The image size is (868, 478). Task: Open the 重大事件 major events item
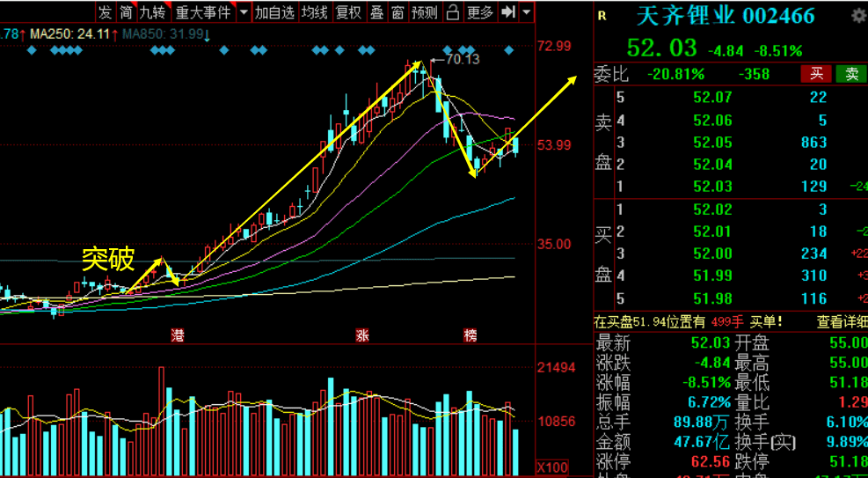tap(202, 11)
